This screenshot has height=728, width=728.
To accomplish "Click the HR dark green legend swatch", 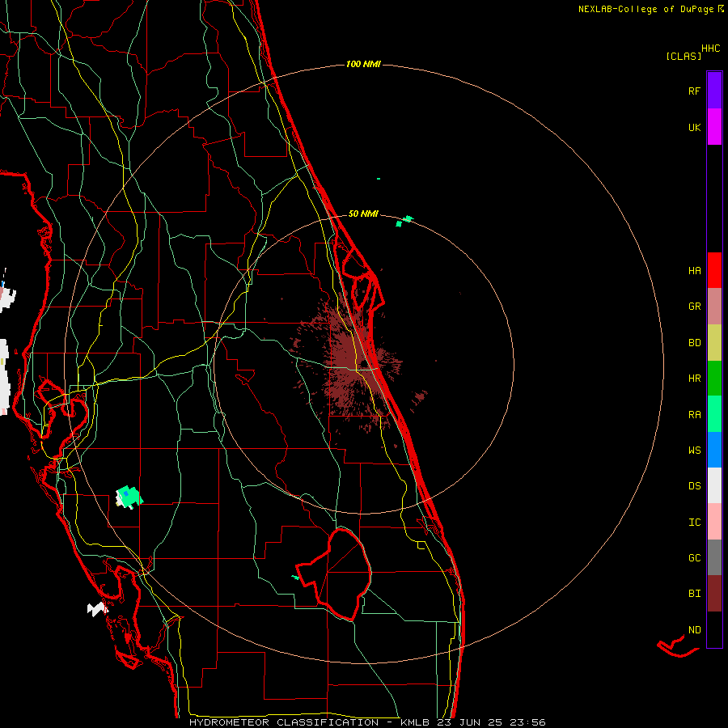I will click(714, 379).
